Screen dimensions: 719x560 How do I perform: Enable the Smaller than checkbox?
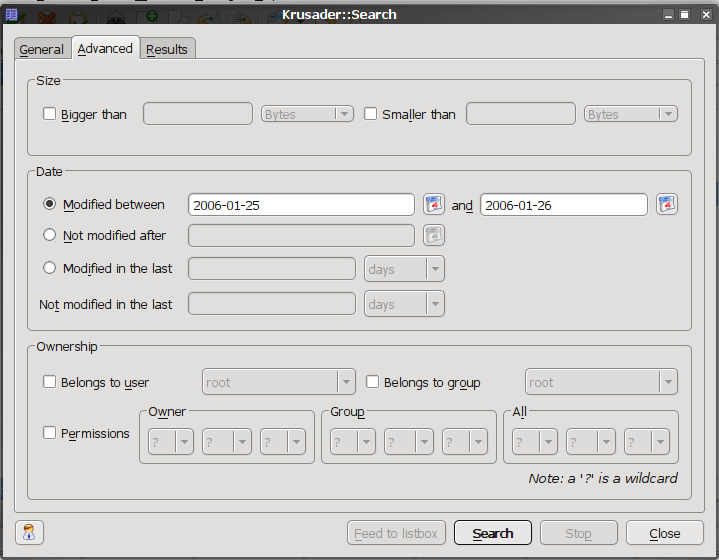[x=371, y=113]
